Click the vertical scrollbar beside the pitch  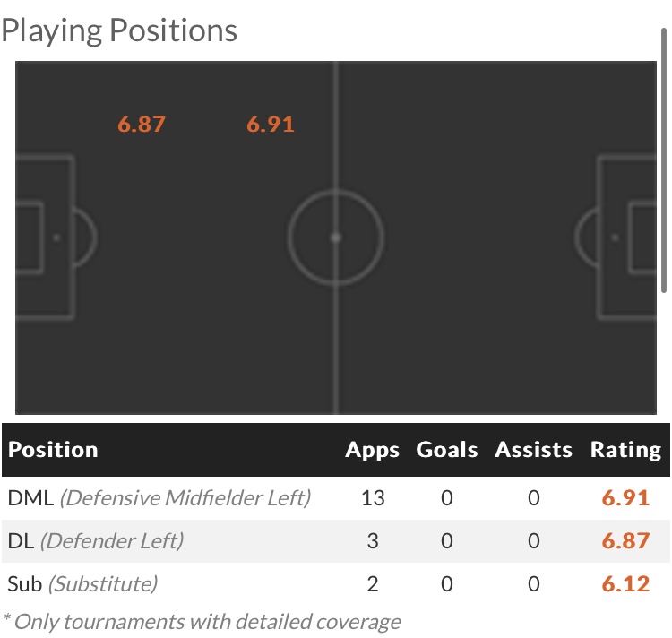pyautogui.click(x=664, y=160)
